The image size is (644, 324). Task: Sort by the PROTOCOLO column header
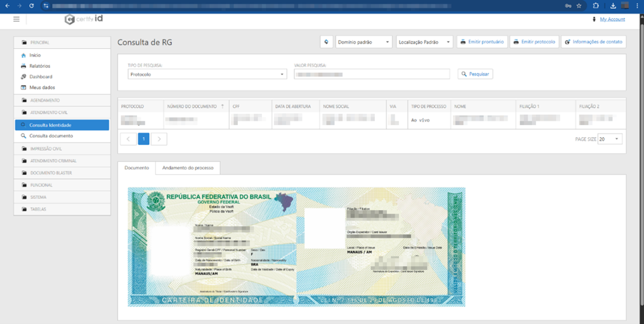pos(141,107)
